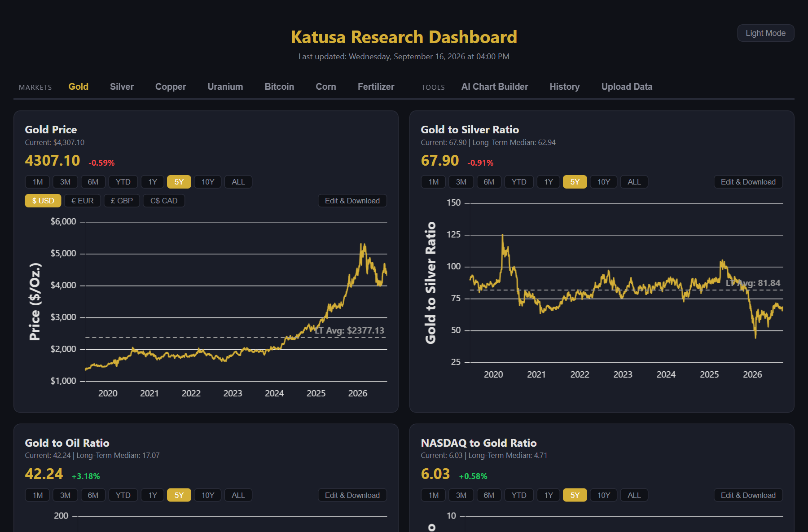
Task: Open the Copper market tab
Action: [171, 87]
